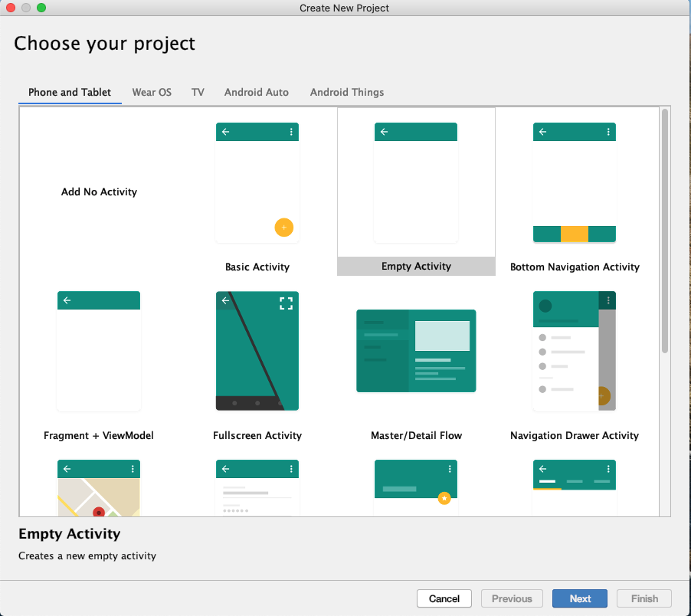691x616 pixels.
Task: Click the orange bottom bar segment in Bottom Navigation
Action: tap(575, 234)
